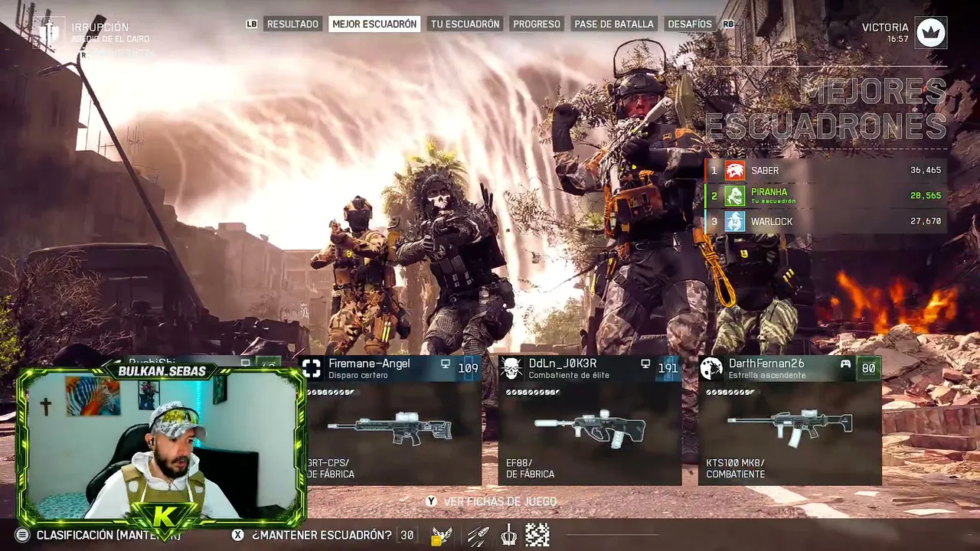
Task: Click the X button prompt icon
Action: pos(238,536)
